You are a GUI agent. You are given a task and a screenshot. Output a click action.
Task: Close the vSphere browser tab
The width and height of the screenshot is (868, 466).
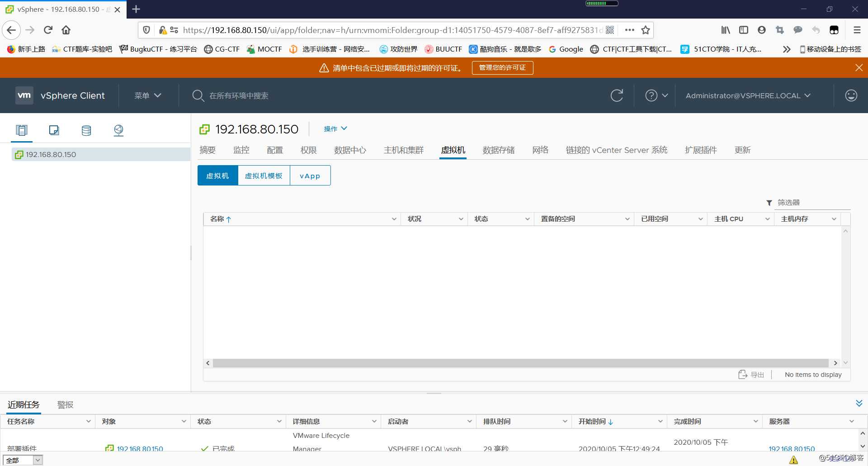[118, 10]
